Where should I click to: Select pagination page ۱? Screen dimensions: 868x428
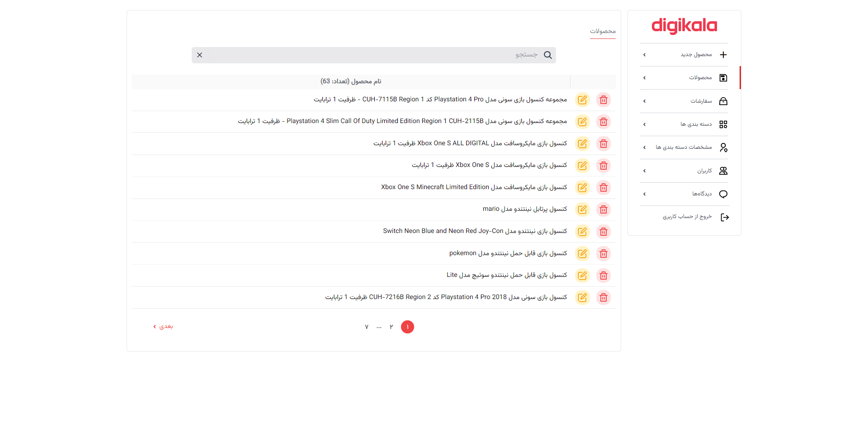407,327
